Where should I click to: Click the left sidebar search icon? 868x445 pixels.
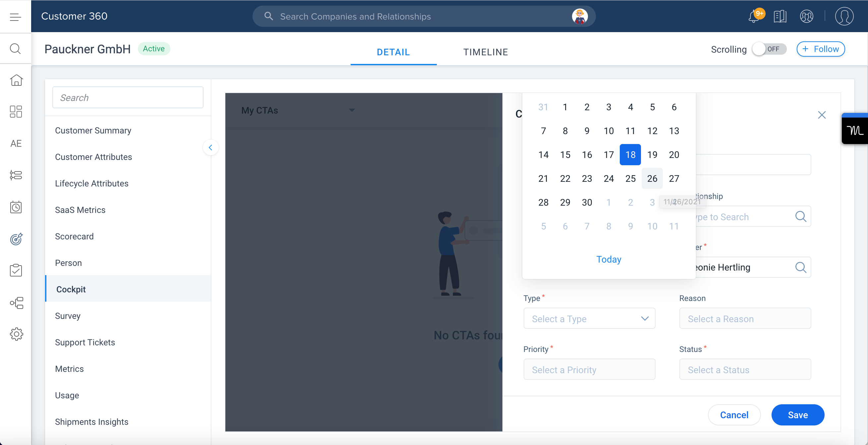click(x=16, y=48)
